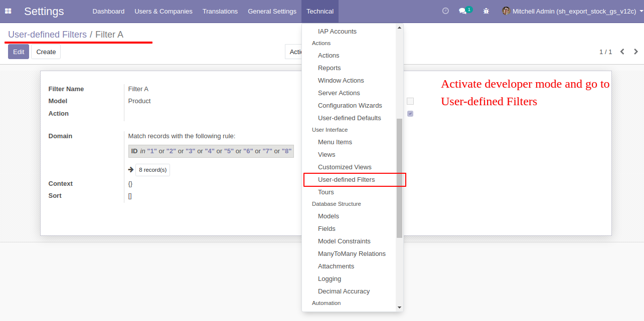The width and height of the screenshot is (644, 321).
Task: Click the ID in "1" or "2" domain rule
Action: point(211,151)
